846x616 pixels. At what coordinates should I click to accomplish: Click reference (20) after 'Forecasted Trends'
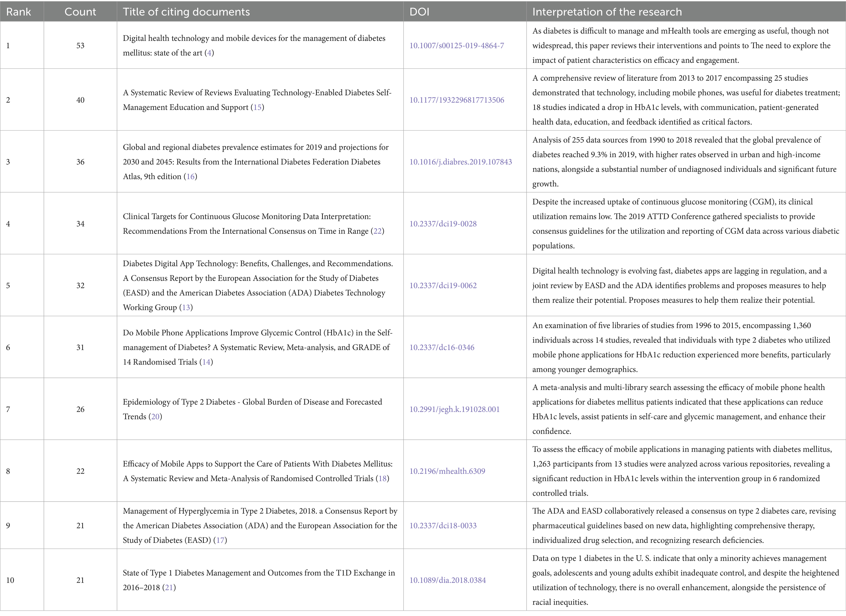pos(155,417)
